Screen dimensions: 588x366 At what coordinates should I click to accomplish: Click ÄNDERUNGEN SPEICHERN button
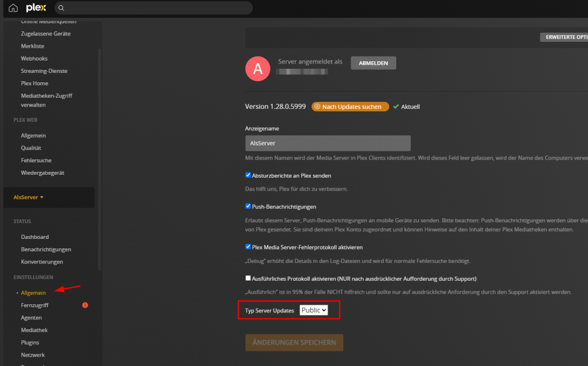tap(295, 342)
